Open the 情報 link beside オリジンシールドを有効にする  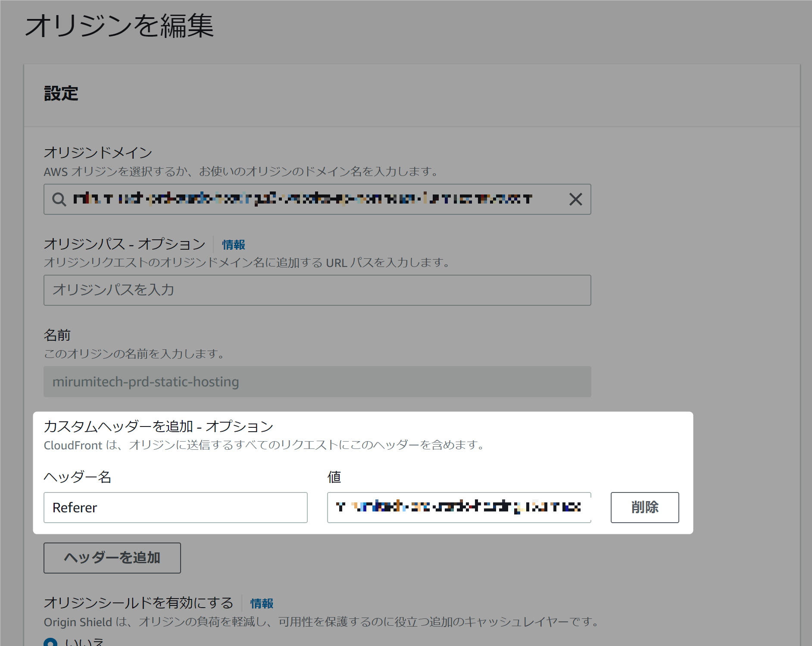pyautogui.click(x=262, y=603)
